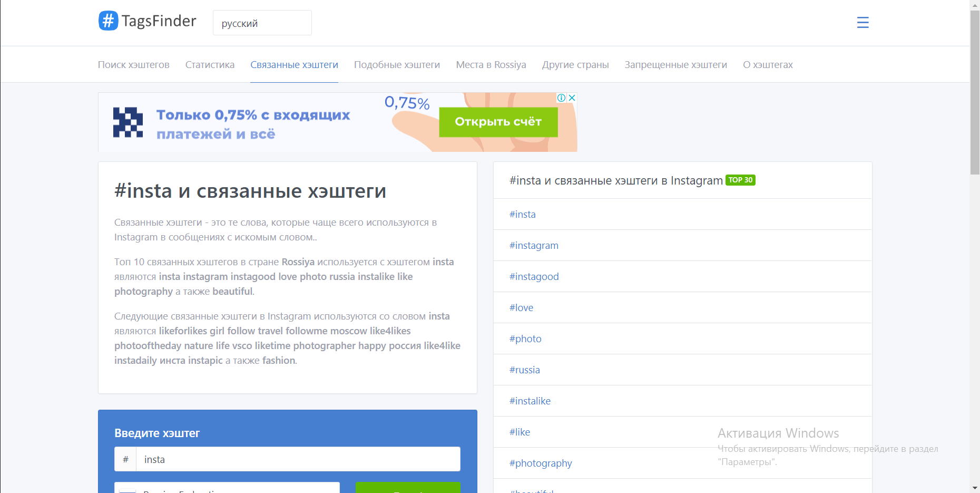Click the TagsFinder hashtag logo icon
The height and width of the screenshot is (493, 980).
[x=108, y=21]
